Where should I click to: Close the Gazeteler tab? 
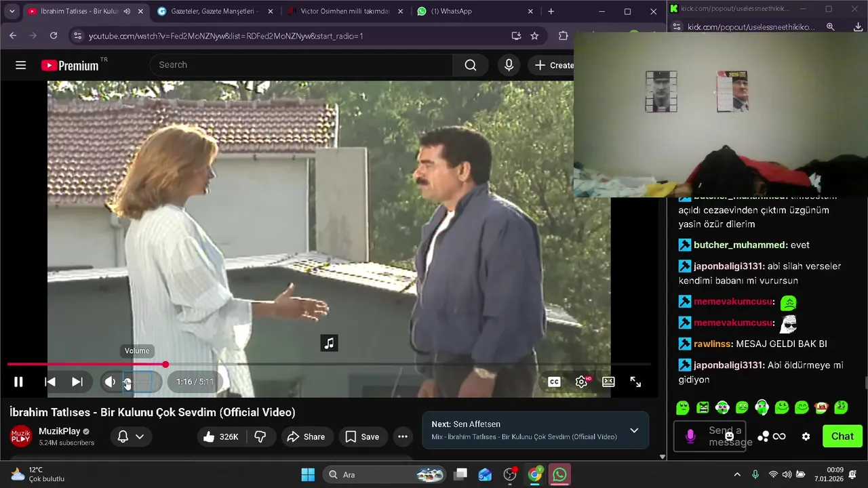270,12
